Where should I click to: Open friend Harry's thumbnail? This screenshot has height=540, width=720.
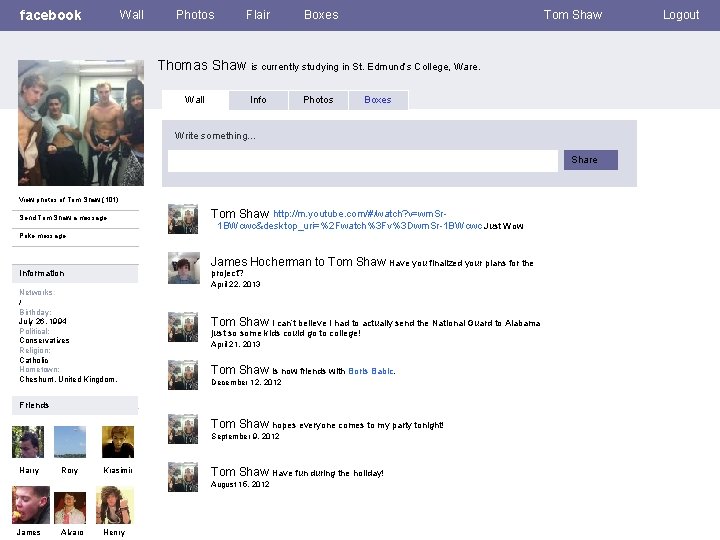[x=28, y=442]
